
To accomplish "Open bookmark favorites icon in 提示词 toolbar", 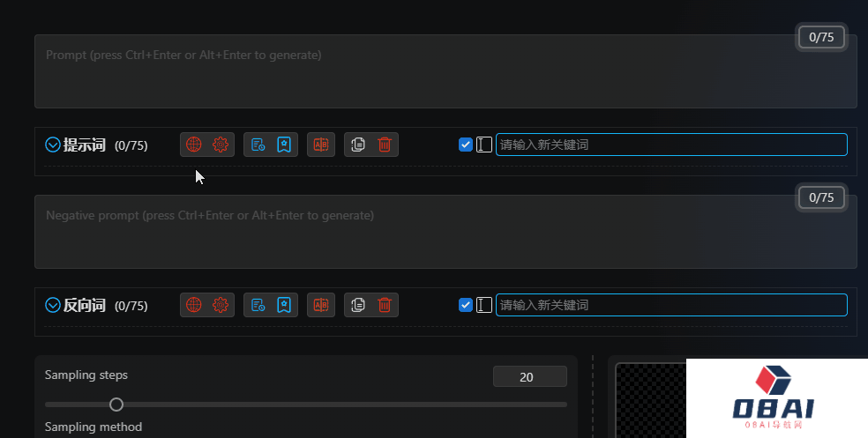I will (284, 145).
